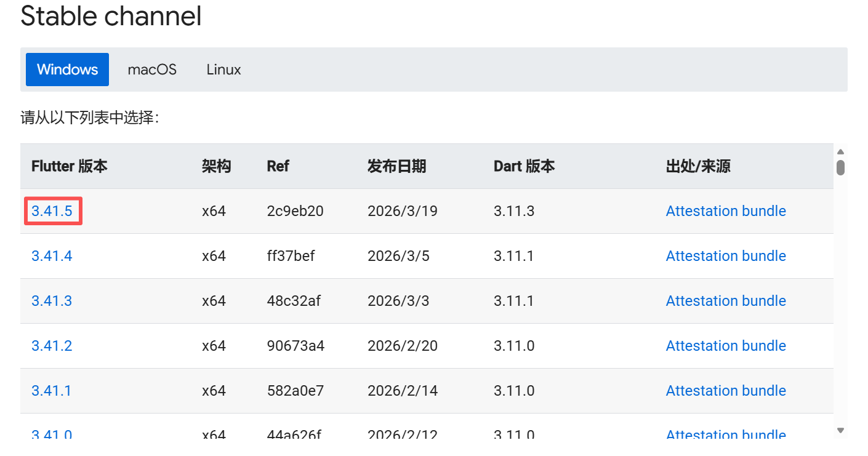The height and width of the screenshot is (456, 868).
Task: Switch to the macOS tab
Action: (x=152, y=70)
